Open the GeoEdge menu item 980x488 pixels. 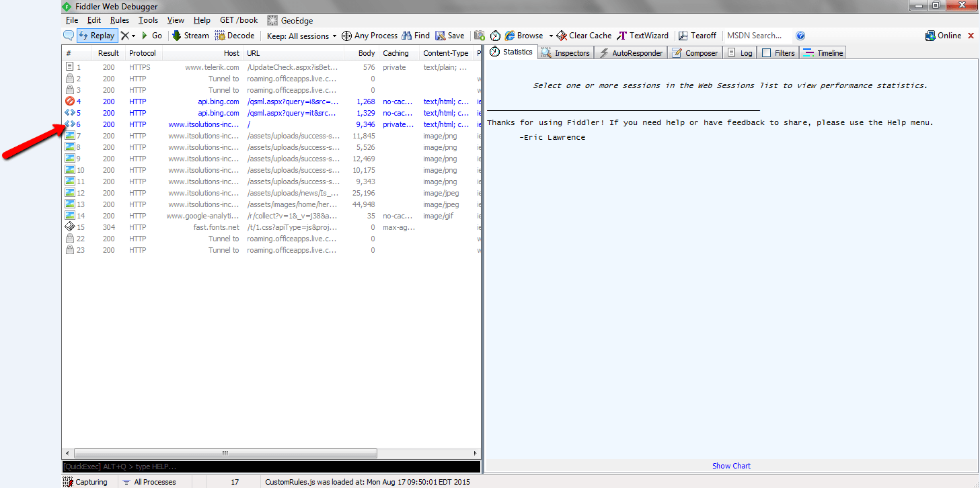click(290, 20)
